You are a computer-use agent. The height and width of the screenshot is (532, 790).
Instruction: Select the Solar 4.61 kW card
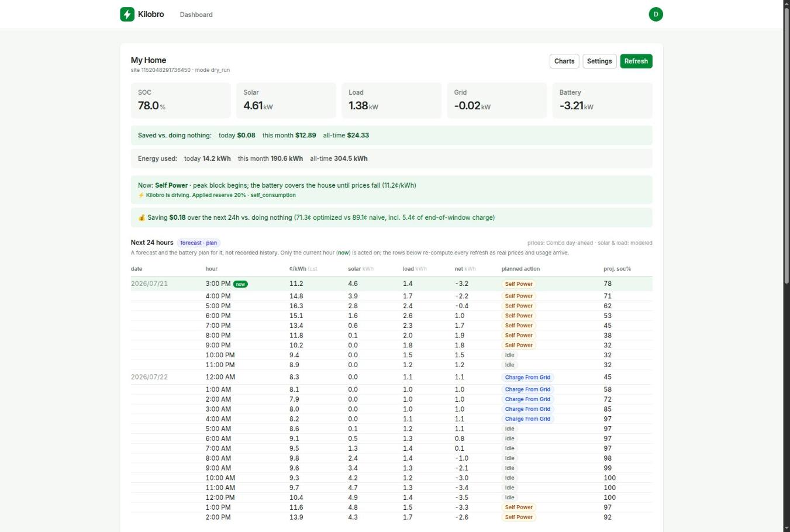pos(286,101)
